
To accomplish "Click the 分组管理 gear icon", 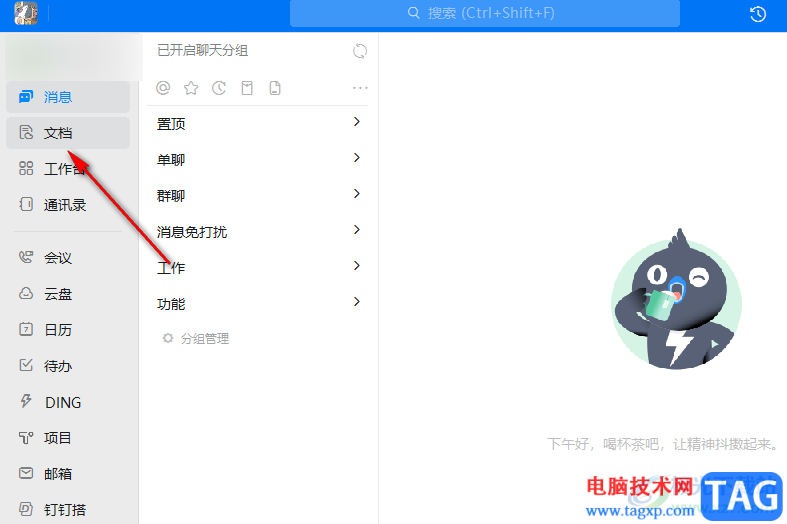I will tap(168, 338).
